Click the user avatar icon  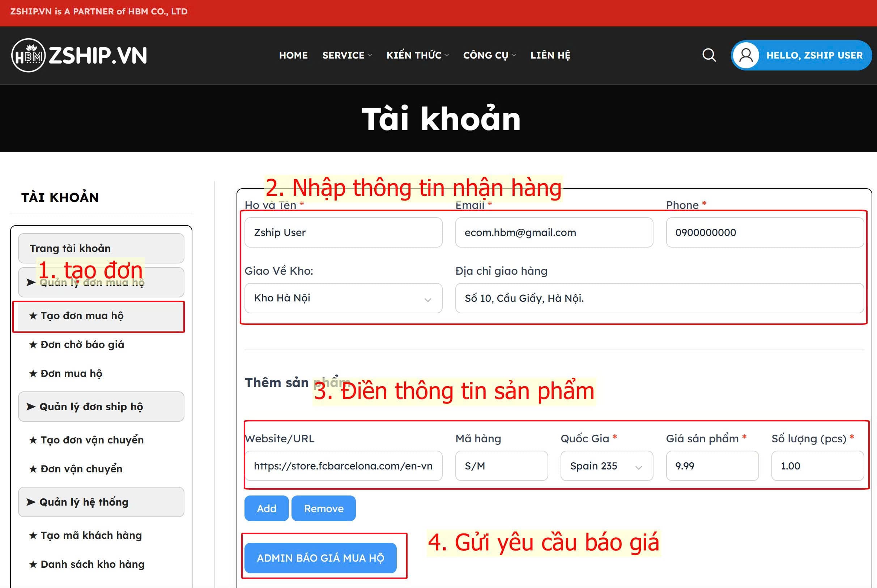746,55
